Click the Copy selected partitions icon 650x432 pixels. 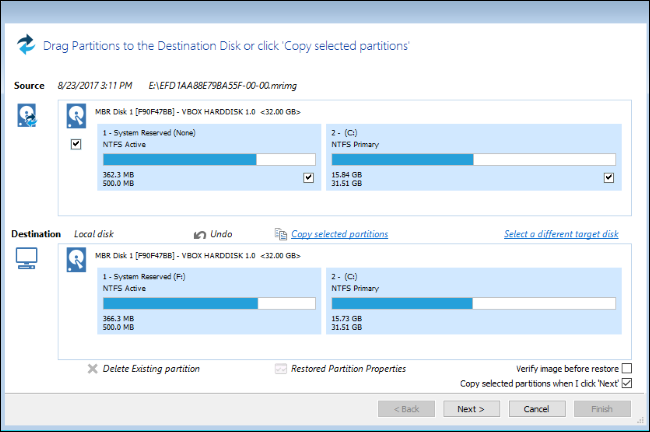tap(281, 234)
